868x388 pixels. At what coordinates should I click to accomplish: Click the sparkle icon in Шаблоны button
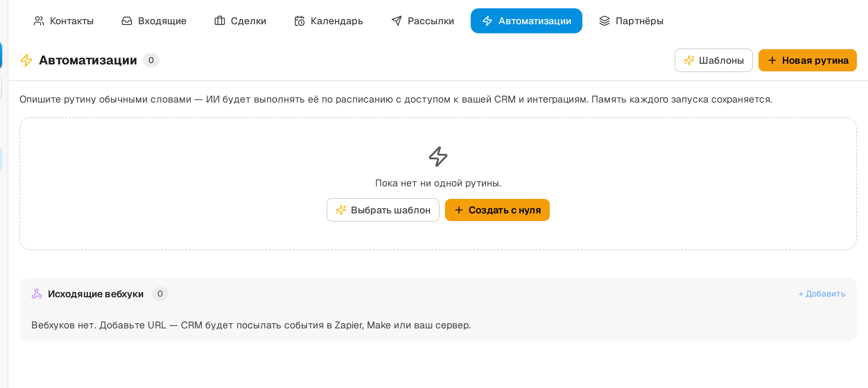(689, 60)
